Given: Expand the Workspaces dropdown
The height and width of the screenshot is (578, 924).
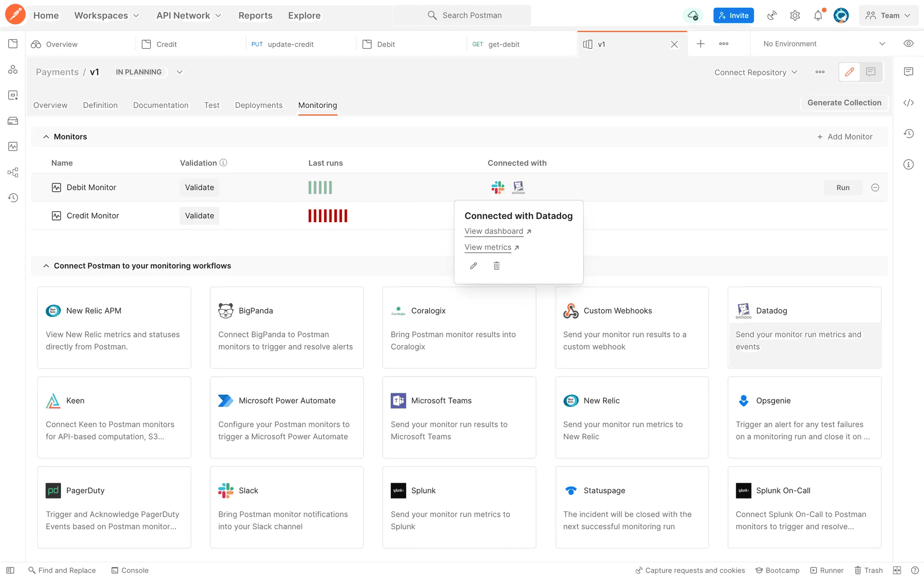Looking at the screenshot, I should (106, 15).
